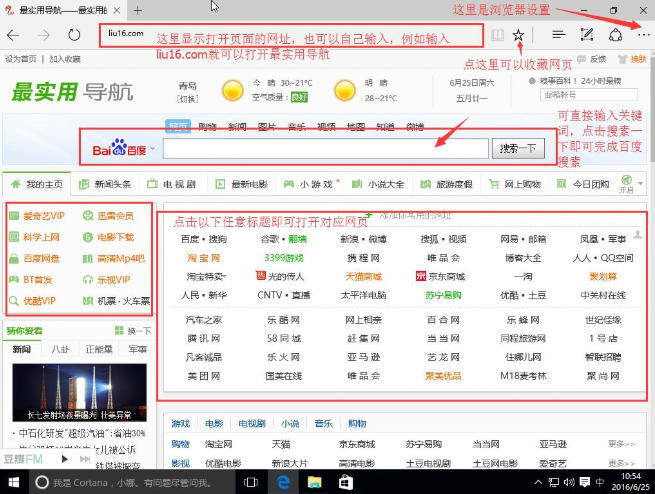The width and height of the screenshot is (655, 494).
Task: Click the 淘宝网 link in site grid
Action: (203, 258)
